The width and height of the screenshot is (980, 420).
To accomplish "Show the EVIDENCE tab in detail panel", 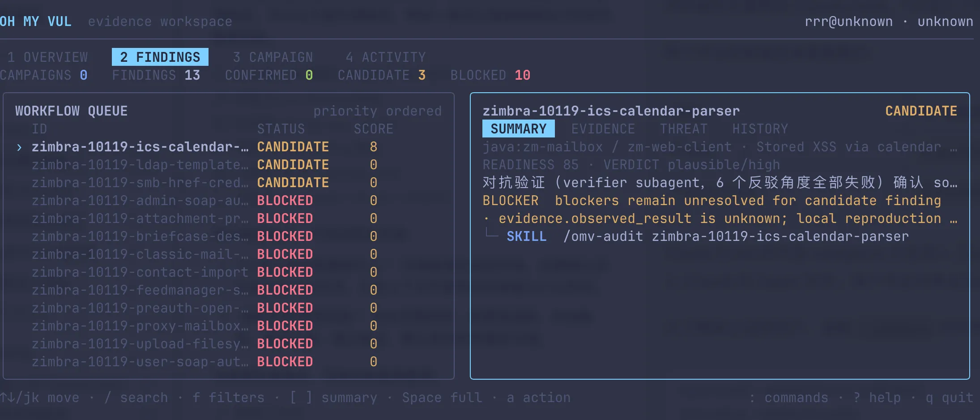I will point(603,129).
